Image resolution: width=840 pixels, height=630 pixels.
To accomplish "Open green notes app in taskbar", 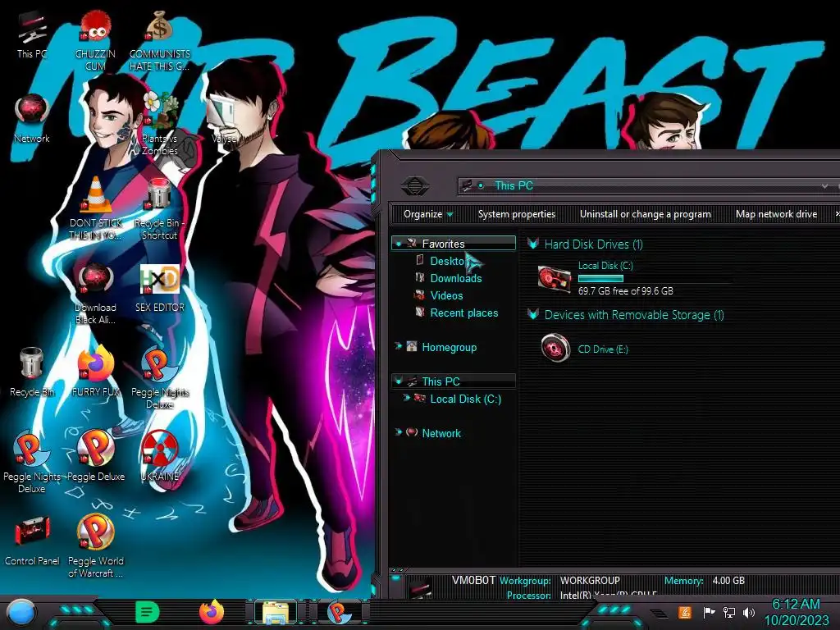I will click(148, 612).
